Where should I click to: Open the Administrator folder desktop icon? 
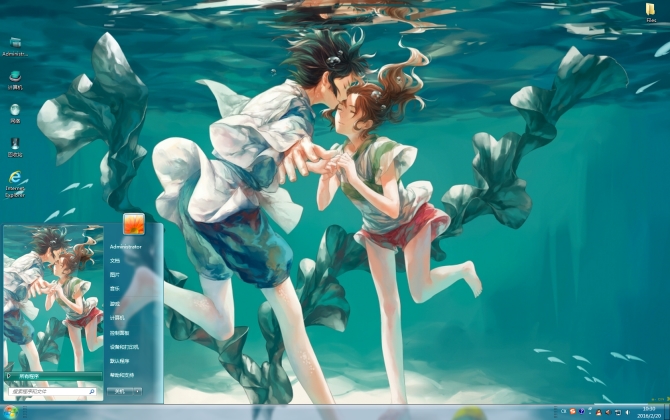coord(15,47)
